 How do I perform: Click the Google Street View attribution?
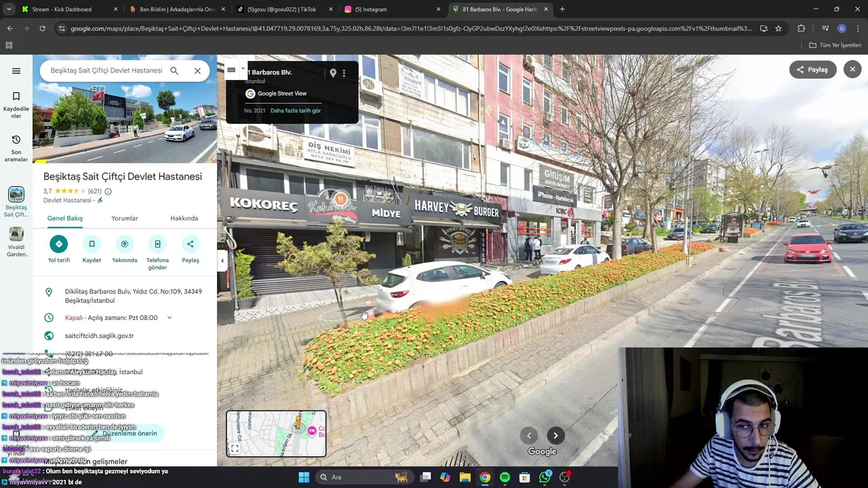(276, 94)
